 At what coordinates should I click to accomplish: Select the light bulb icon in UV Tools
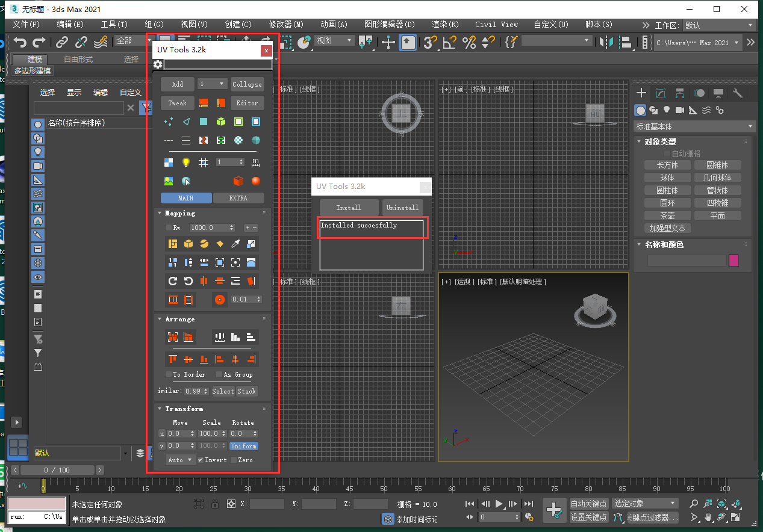pyautogui.click(x=185, y=162)
